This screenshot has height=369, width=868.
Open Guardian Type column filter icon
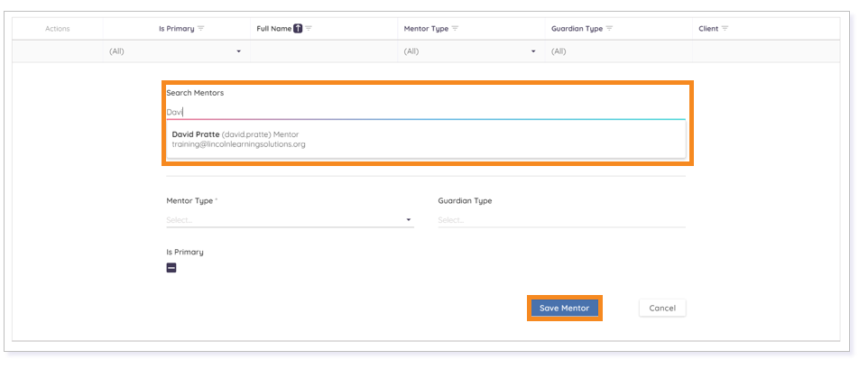pyautogui.click(x=609, y=29)
